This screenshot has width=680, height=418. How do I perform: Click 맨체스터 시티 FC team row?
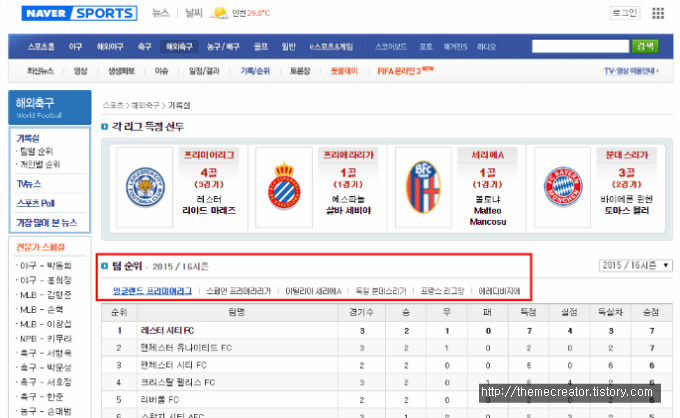[387, 365]
